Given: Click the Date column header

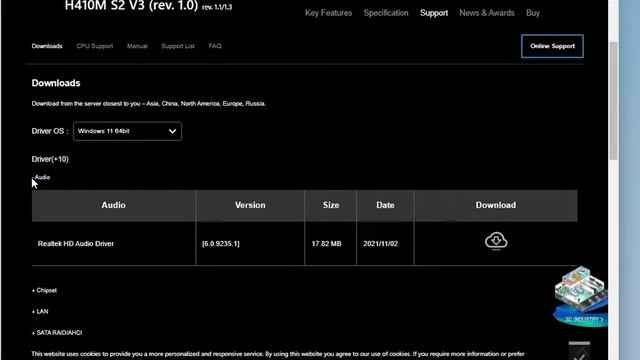Looking at the screenshot, I should coord(385,205).
